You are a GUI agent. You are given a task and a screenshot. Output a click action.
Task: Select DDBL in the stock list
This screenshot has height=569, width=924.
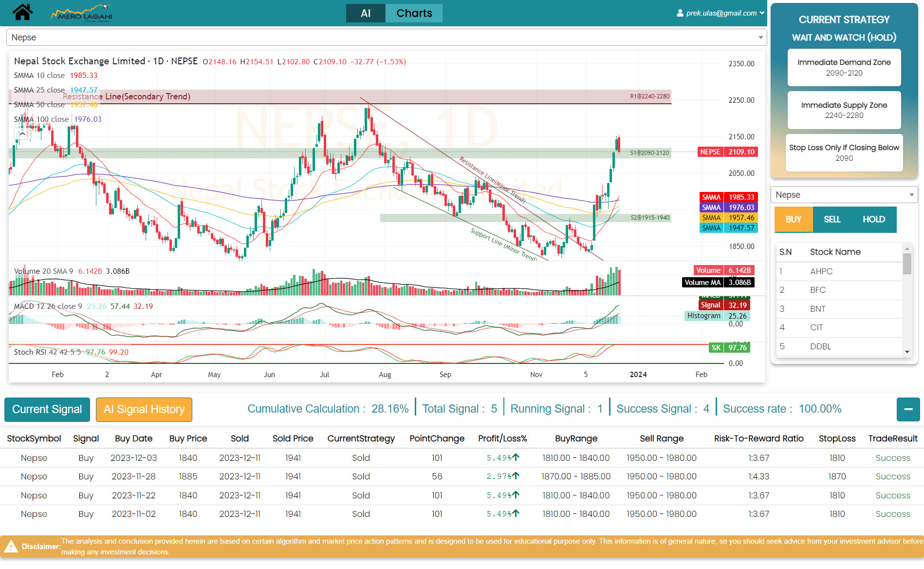pos(839,346)
